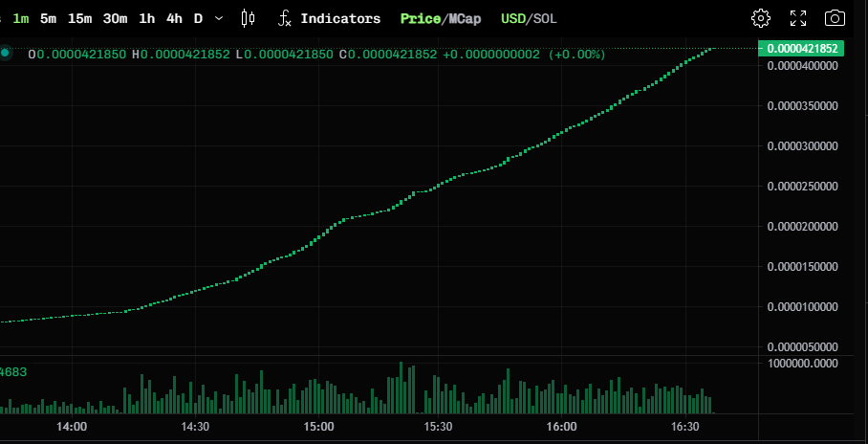This screenshot has height=444, width=868.
Task: Set denomination to USD
Action: (x=512, y=19)
